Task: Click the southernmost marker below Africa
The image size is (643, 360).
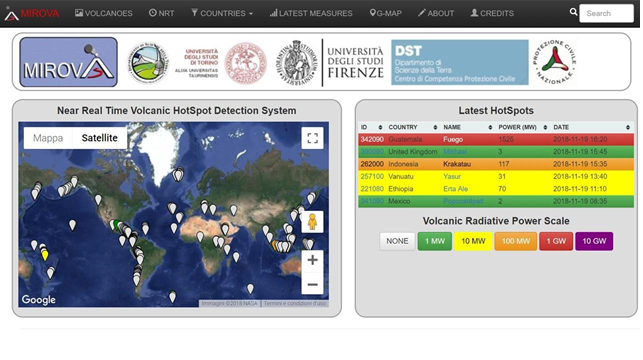Action: [250, 289]
